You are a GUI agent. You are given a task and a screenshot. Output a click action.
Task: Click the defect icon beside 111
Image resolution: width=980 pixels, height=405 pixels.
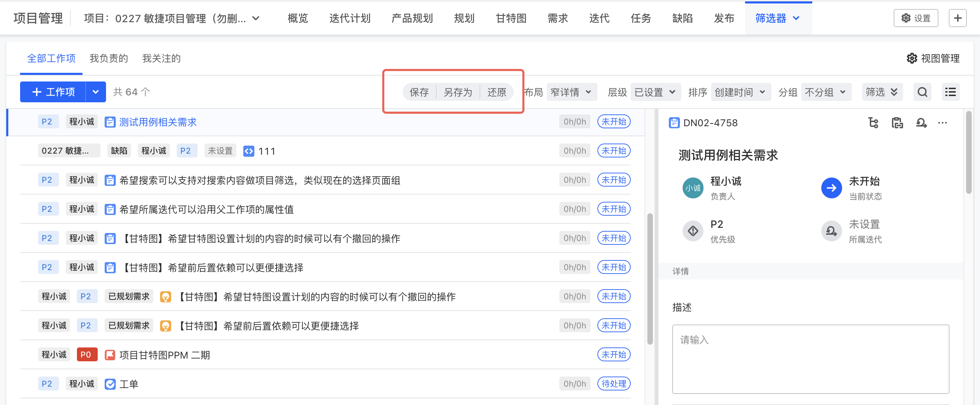click(249, 151)
